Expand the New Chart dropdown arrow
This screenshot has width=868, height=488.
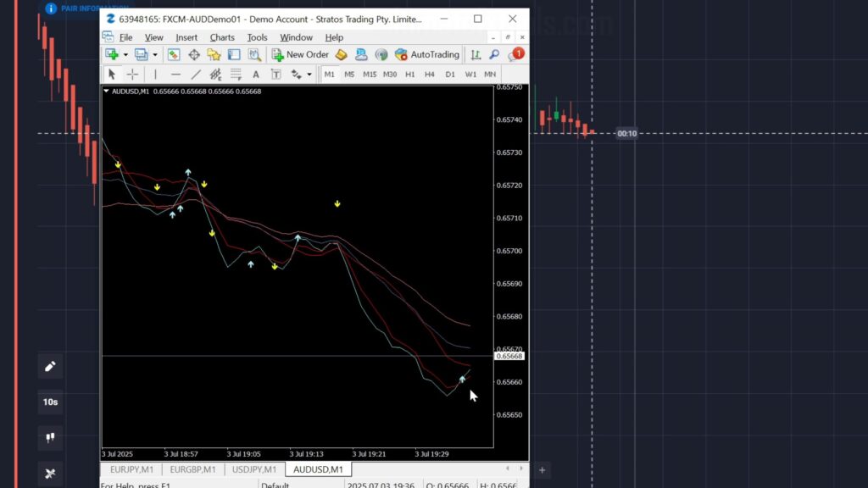tap(125, 53)
